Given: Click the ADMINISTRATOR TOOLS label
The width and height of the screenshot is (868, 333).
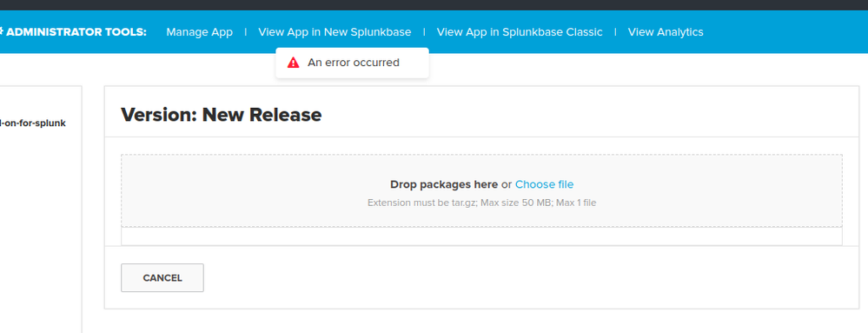Looking at the screenshot, I should pyautogui.click(x=76, y=32).
